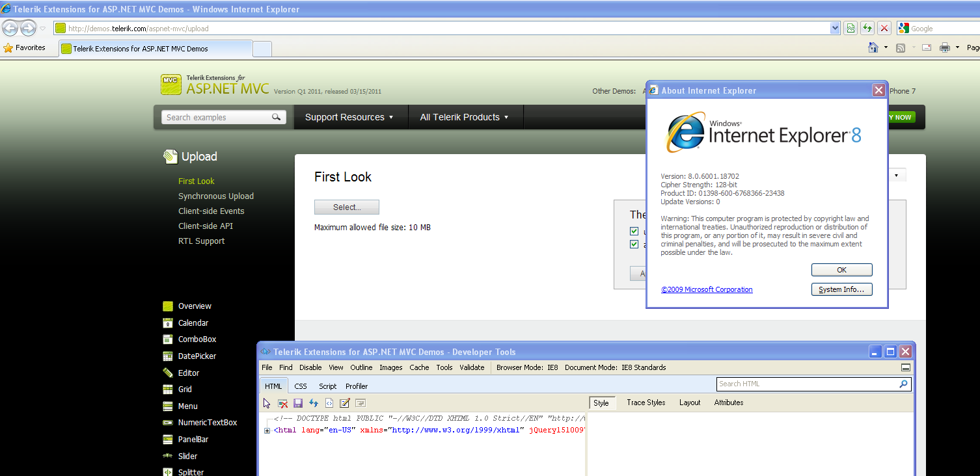Viewport: 980px width, 476px height.
Task: Open the Disable menu in Developer Tools
Action: point(310,367)
